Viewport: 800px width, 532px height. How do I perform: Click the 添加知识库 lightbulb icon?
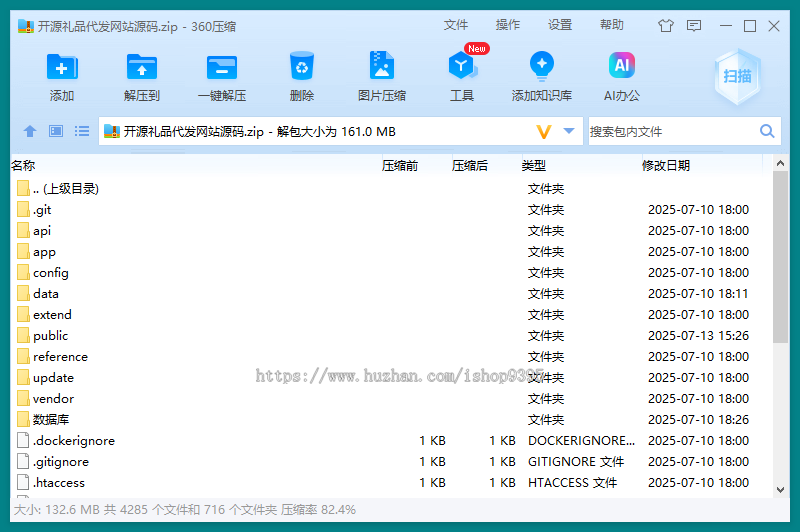(542, 66)
